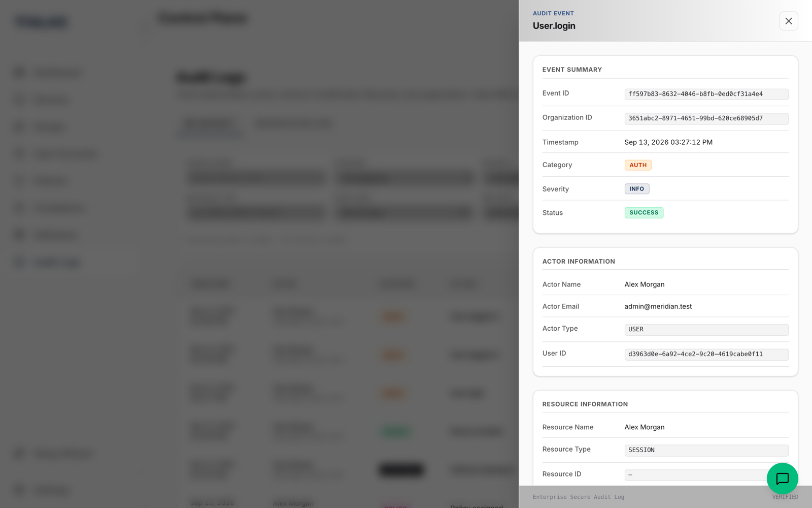Click the ACTOR INFORMATION section heading
The height and width of the screenshot is (508, 812).
(x=579, y=262)
